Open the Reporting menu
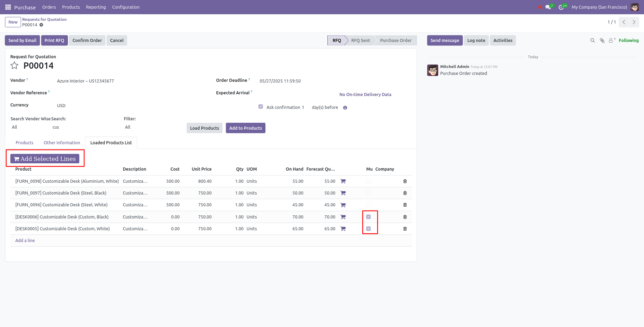Image resolution: width=644 pixels, height=327 pixels. pyautogui.click(x=96, y=7)
